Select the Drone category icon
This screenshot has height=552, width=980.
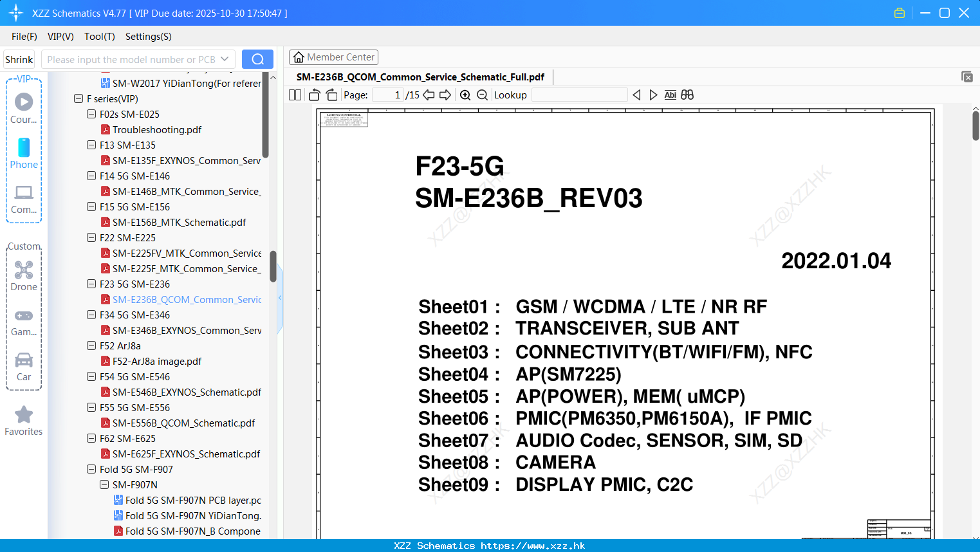click(x=24, y=275)
